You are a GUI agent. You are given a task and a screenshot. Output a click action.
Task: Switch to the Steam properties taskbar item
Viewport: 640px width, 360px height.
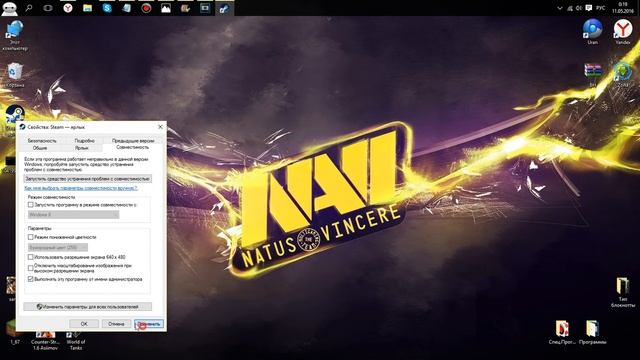click(224, 8)
